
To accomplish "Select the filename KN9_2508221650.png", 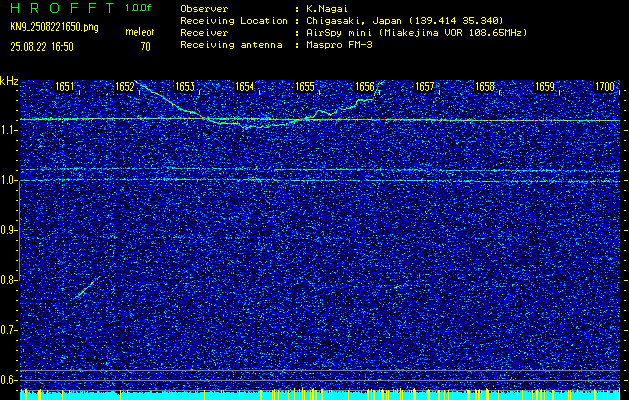I will (54, 27).
